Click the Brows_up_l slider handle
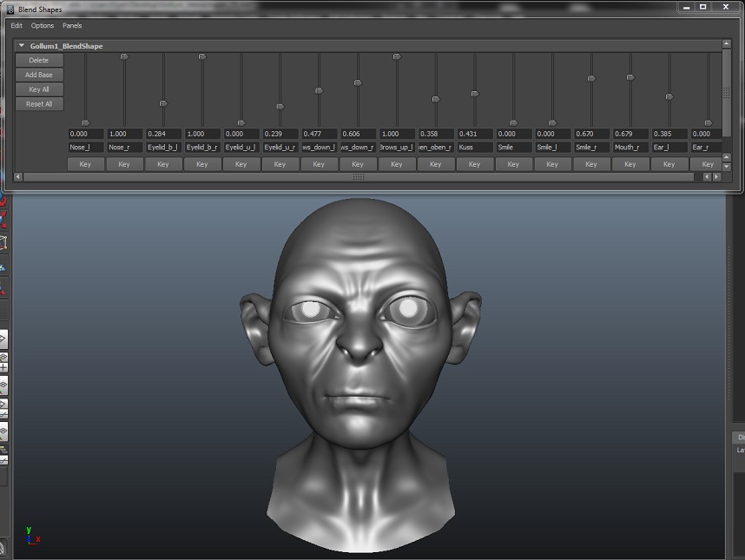 (x=397, y=56)
